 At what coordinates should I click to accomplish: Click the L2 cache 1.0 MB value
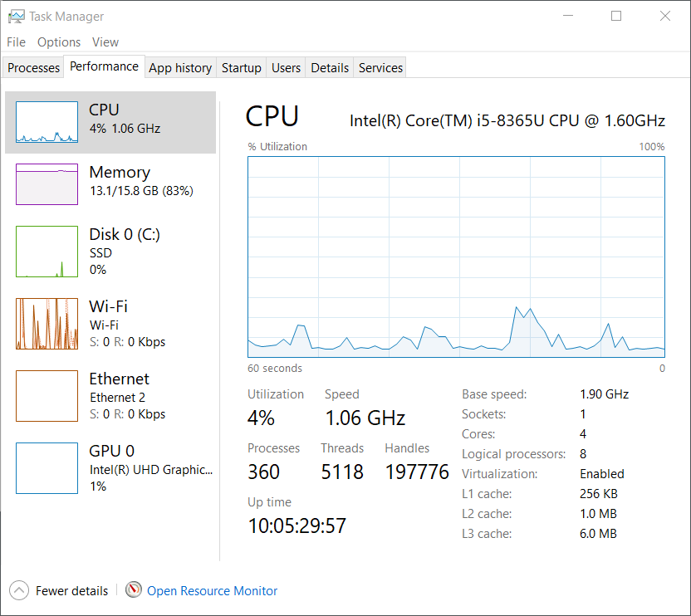coord(599,514)
